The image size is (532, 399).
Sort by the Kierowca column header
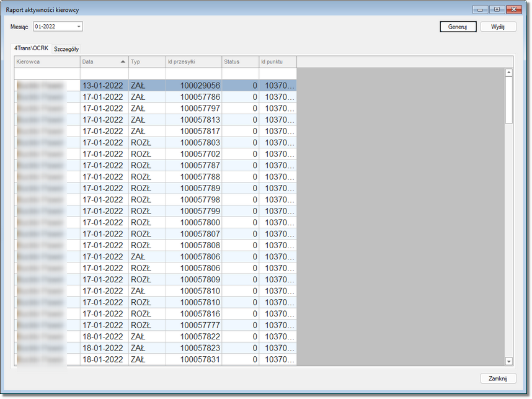tap(47, 62)
